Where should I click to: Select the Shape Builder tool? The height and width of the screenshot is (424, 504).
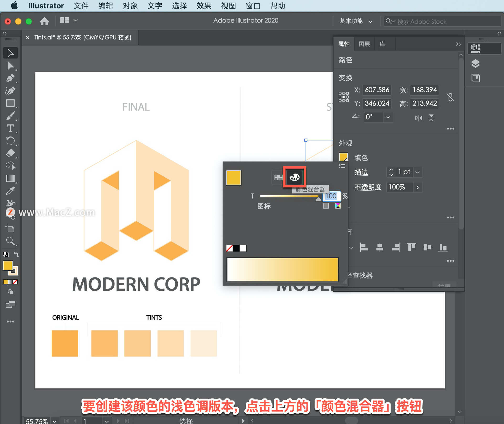10,166
